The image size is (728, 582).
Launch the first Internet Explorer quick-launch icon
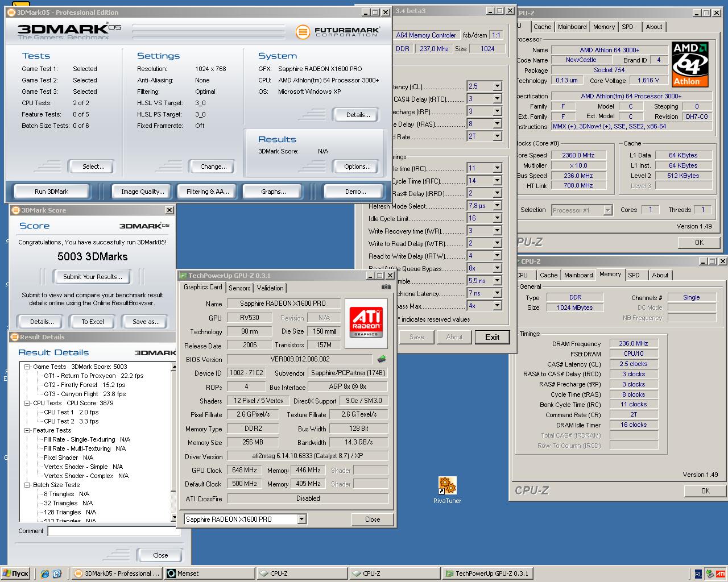[x=45, y=574]
